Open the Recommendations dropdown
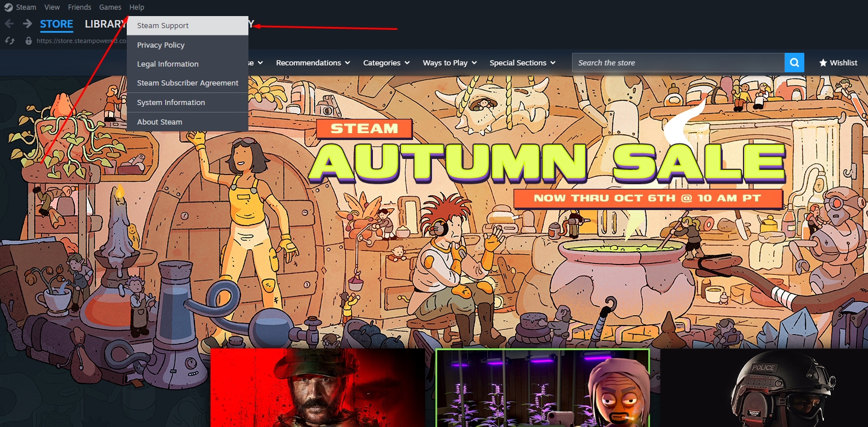This screenshot has height=427, width=868. click(x=312, y=63)
